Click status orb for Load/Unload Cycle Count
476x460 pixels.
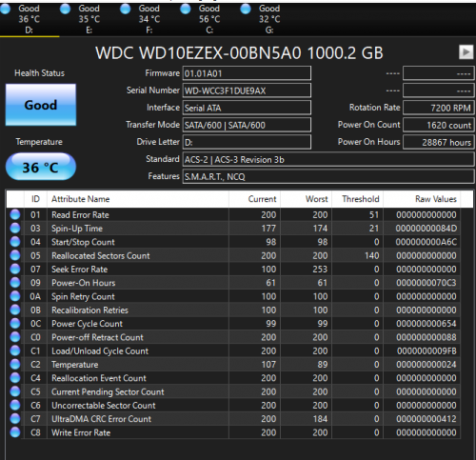(x=15, y=350)
